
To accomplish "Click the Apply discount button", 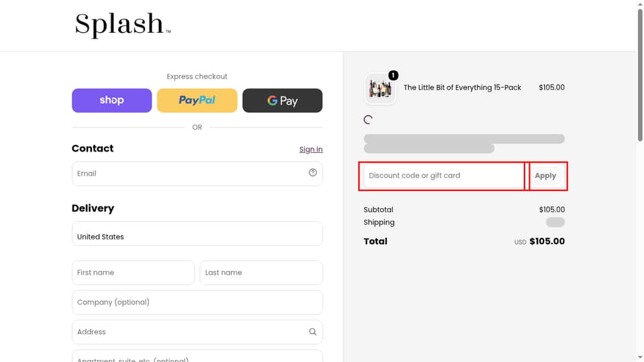I will 545,176.
